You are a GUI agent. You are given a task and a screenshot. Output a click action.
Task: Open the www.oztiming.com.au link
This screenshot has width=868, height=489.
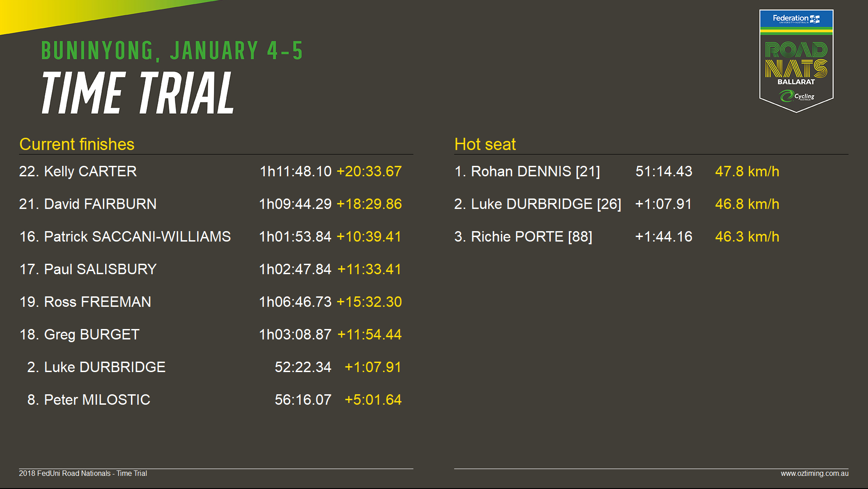coord(815,473)
